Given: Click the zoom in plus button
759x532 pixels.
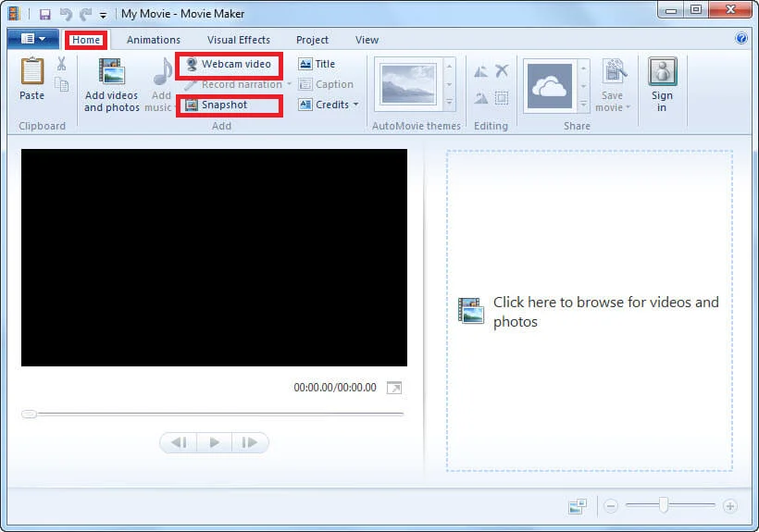Looking at the screenshot, I should tap(730, 506).
